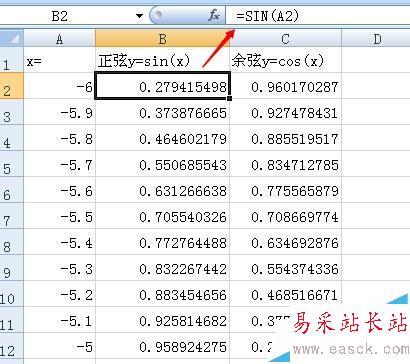
Task: Select column B header
Action: (162, 39)
